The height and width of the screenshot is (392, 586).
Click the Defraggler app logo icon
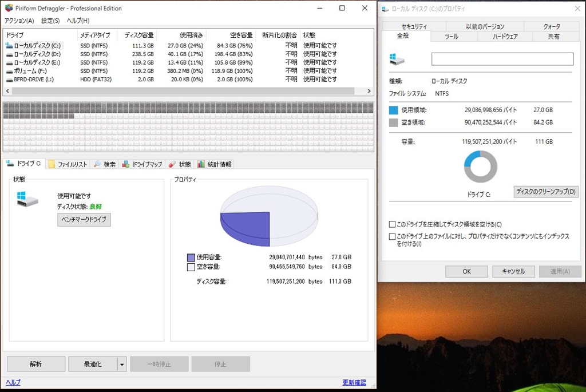[x=9, y=8]
